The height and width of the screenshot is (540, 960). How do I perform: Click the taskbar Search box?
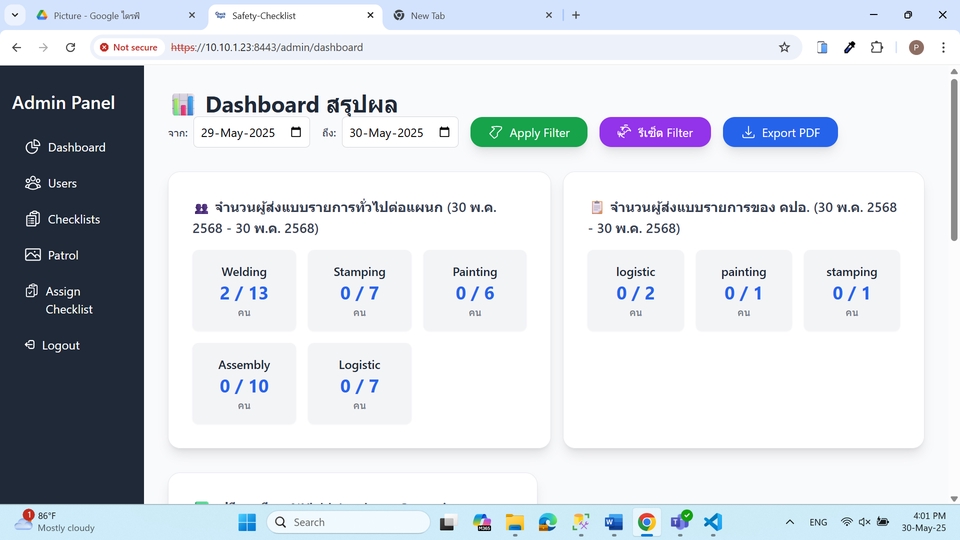click(348, 522)
